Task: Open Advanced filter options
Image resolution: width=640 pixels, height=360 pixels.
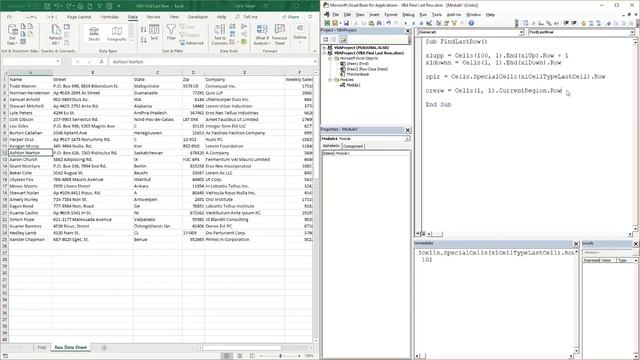Action: 191,43
